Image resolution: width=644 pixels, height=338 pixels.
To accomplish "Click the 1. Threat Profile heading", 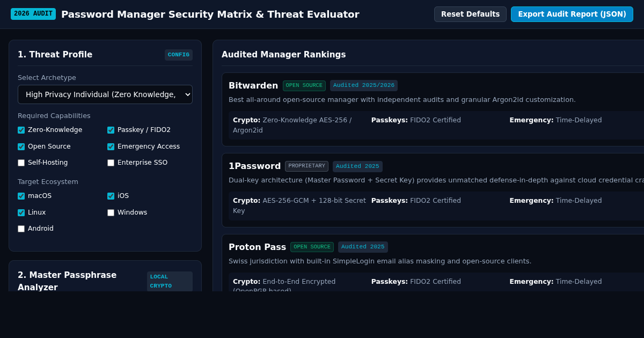I will tap(55, 55).
